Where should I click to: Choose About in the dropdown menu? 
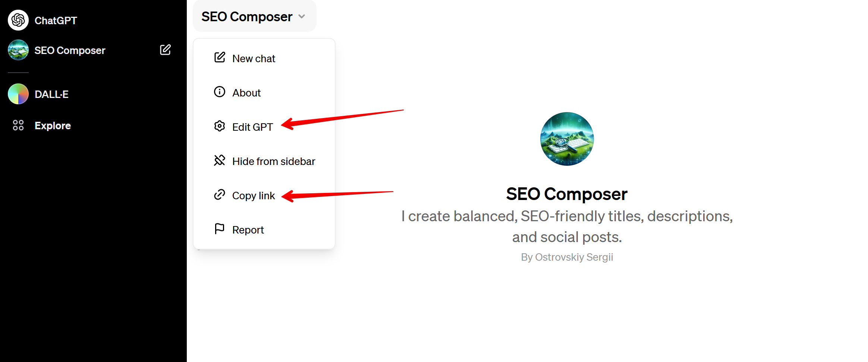click(x=264, y=93)
